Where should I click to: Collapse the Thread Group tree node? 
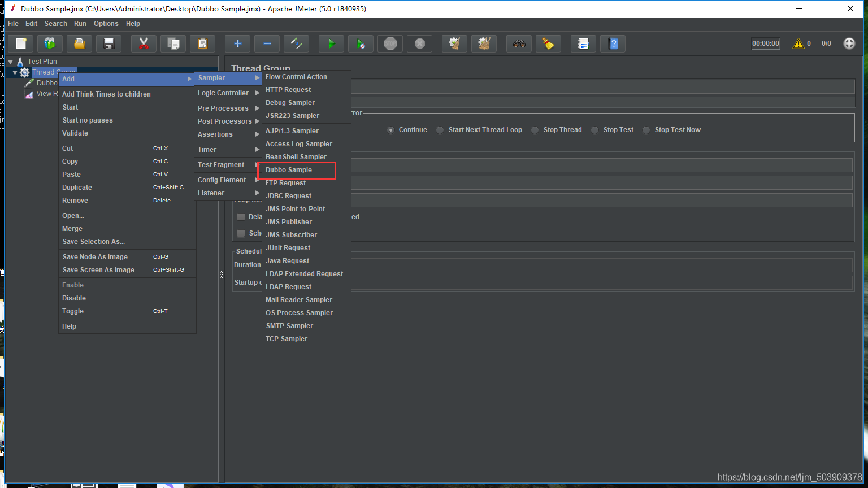tap(15, 72)
